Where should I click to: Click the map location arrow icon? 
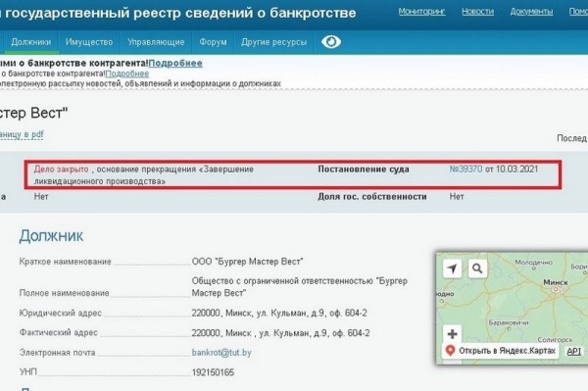click(x=452, y=269)
